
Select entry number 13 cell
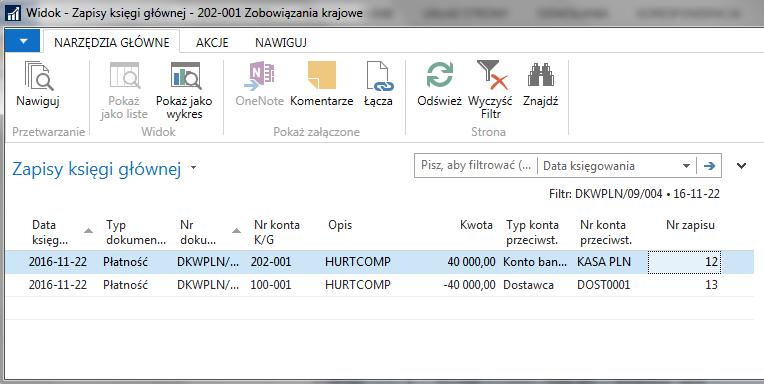pyautogui.click(x=685, y=285)
